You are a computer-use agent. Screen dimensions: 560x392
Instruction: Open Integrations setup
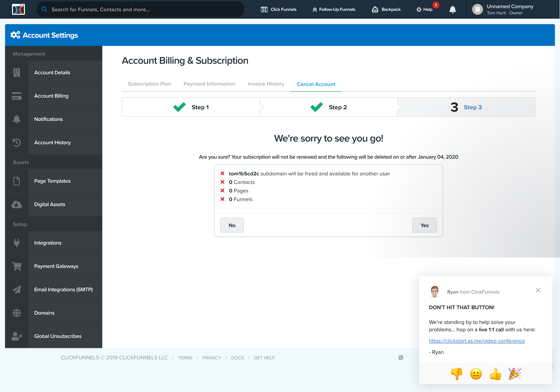tap(54, 243)
